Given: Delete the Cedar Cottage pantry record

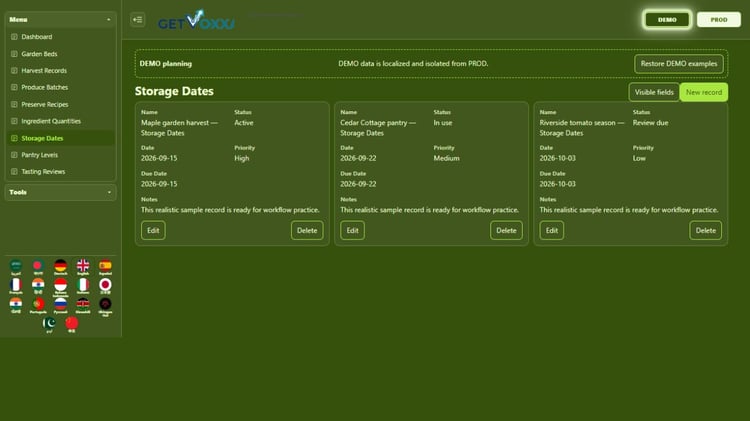Looking at the screenshot, I should click(x=506, y=231).
